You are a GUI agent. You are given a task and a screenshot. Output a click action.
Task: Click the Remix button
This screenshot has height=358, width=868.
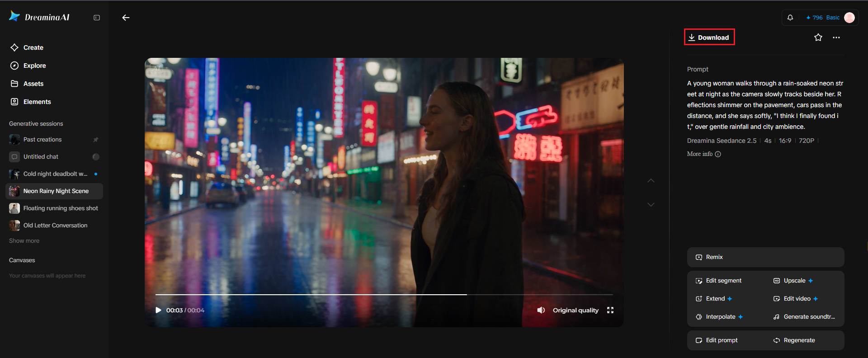(x=766, y=257)
